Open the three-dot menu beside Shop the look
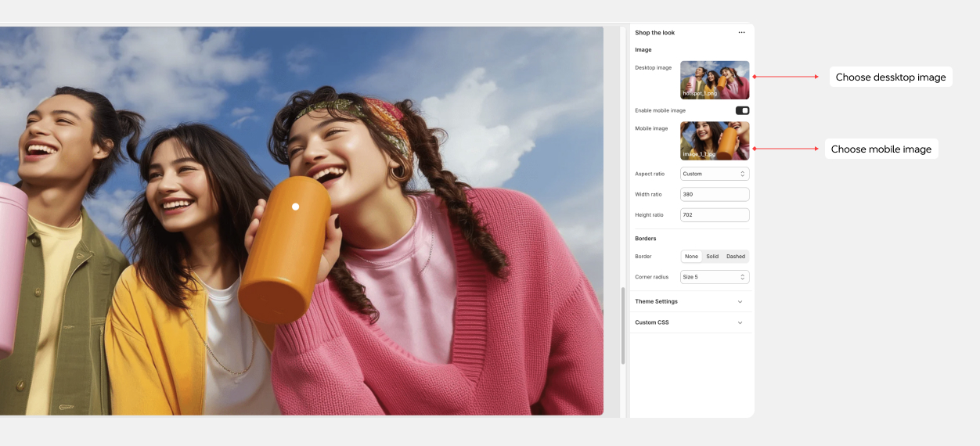980x446 pixels. tap(741, 33)
